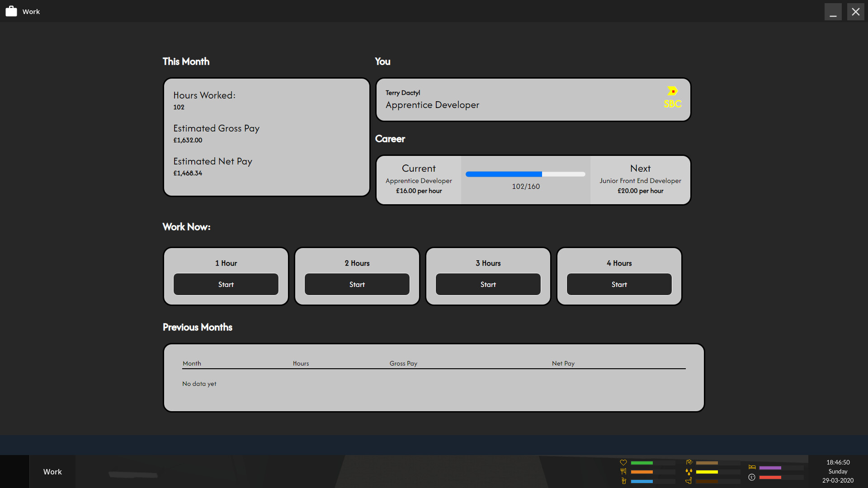Click the blue career progress bar
The height and width of the screenshot is (488, 868).
click(x=525, y=174)
